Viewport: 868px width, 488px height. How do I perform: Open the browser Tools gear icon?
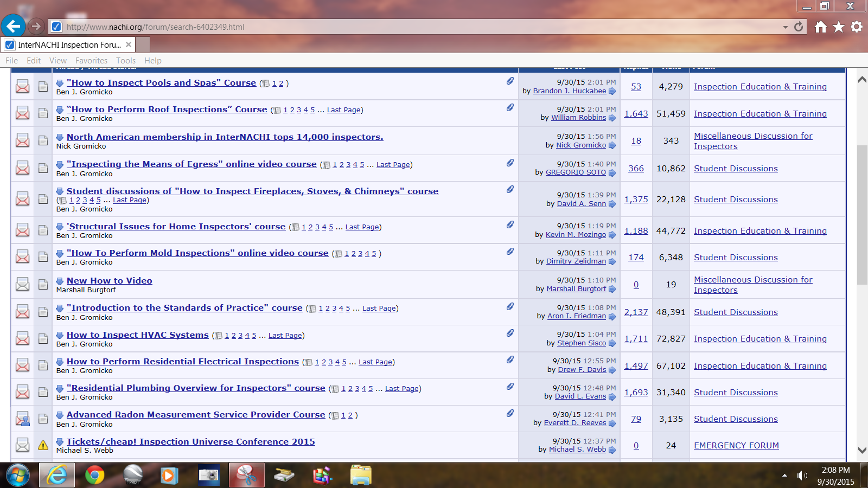click(857, 27)
